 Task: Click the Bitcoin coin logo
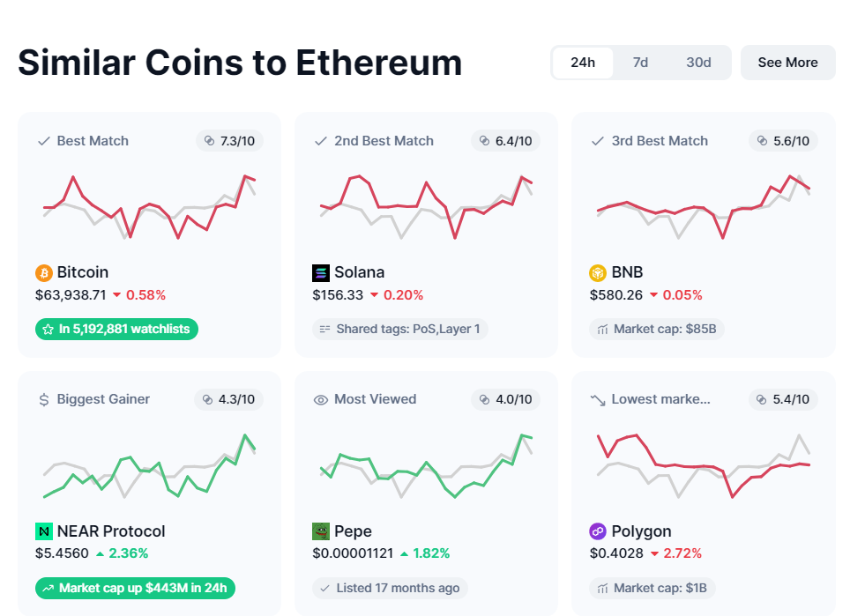44,272
